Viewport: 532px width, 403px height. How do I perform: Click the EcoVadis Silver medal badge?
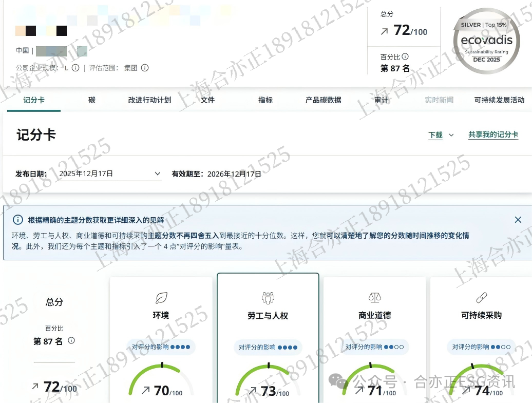coord(486,42)
